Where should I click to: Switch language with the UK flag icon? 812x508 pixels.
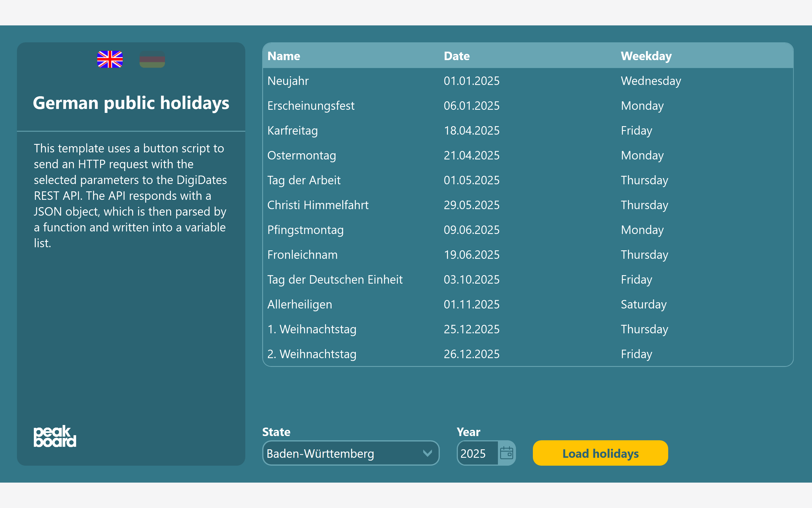pyautogui.click(x=110, y=59)
